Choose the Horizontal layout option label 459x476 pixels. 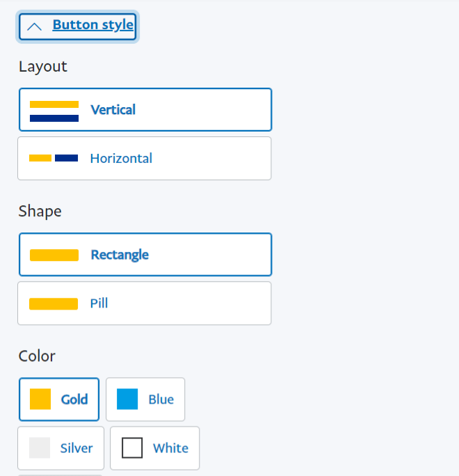(x=121, y=158)
